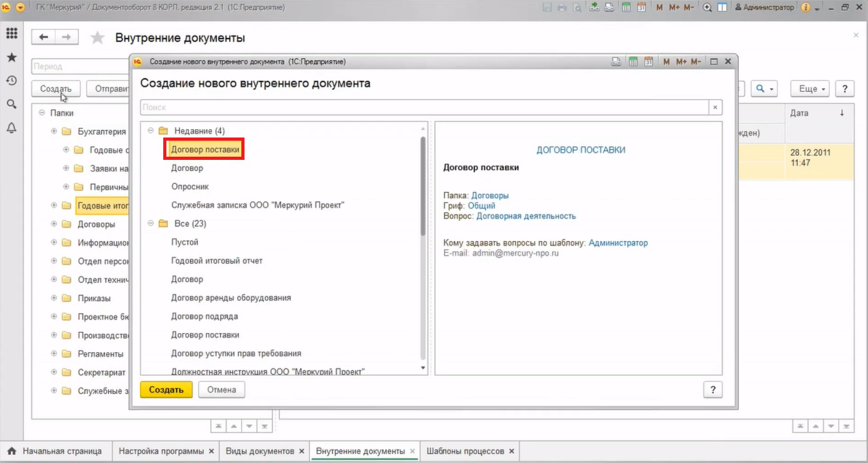Open the sections menu grid icon
The height and width of the screenshot is (463, 868).
coord(12,33)
